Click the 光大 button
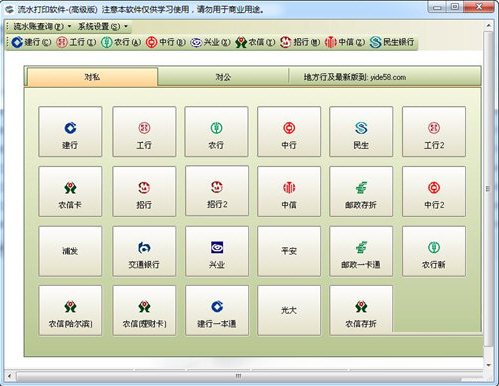This screenshot has height=386, width=499. pos(289,310)
